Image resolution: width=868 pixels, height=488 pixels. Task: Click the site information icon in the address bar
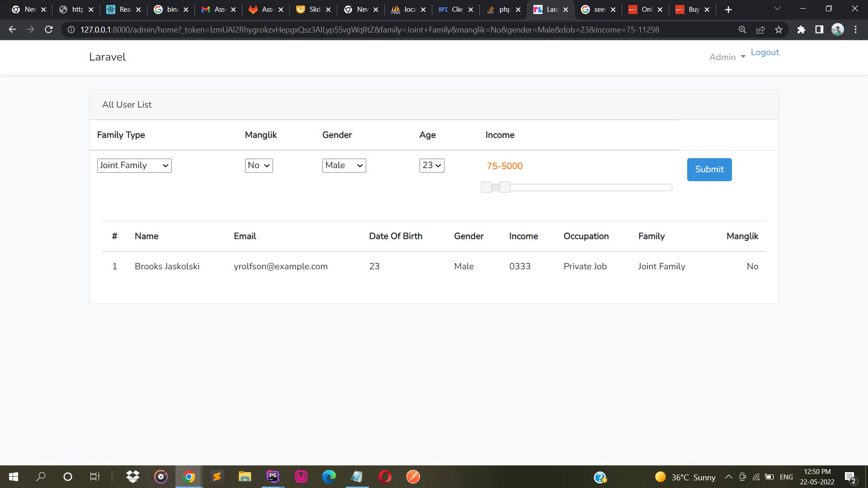click(71, 29)
